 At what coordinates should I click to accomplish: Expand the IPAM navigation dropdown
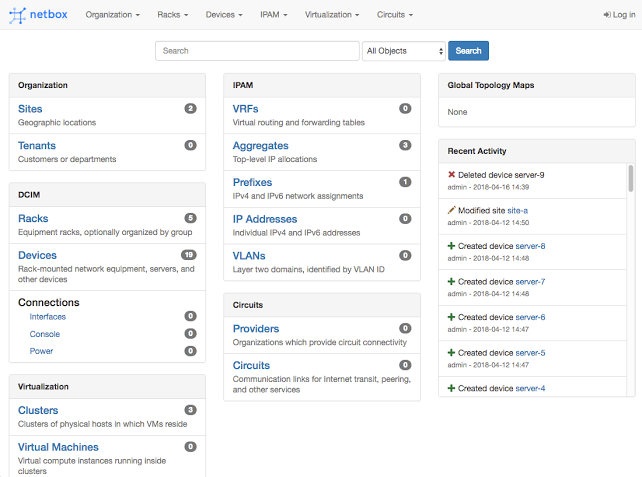point(273,15)
